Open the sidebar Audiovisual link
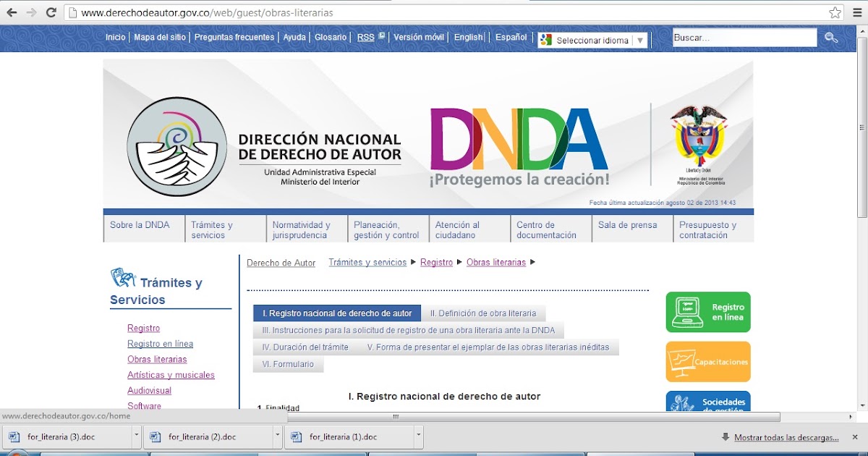Image resolution: width=868 pixels, height=456 pixels. pos(149,390)
